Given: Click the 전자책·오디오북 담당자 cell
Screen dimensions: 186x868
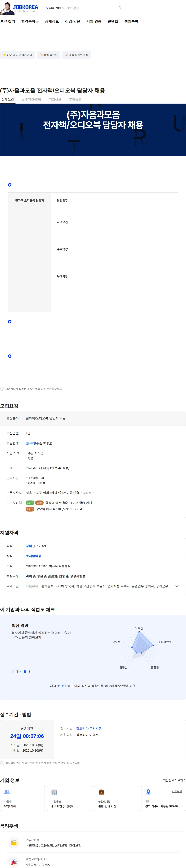Looking at the screenshot, I should [29, 252].
